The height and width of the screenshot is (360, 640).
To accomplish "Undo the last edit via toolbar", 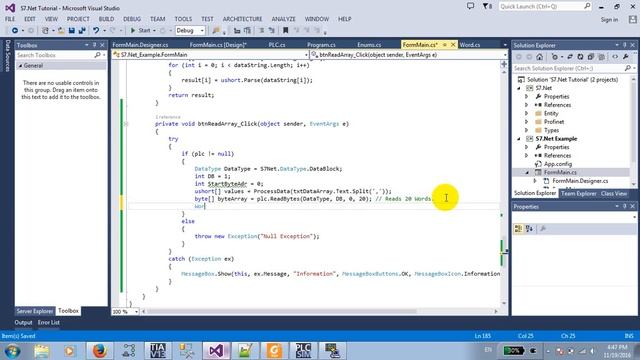I will [96, 30].
